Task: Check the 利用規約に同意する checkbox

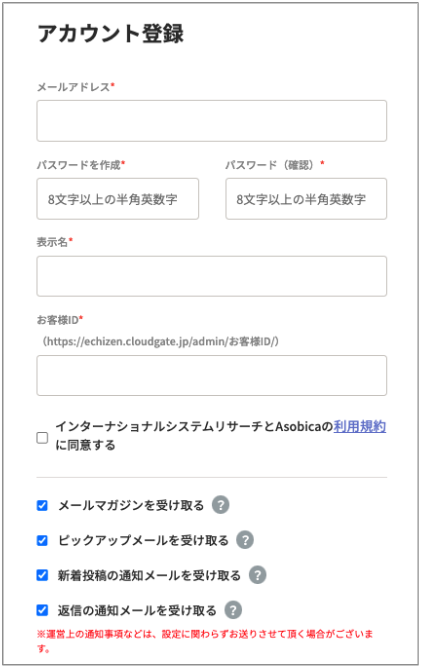Action: tap(42, 438)
